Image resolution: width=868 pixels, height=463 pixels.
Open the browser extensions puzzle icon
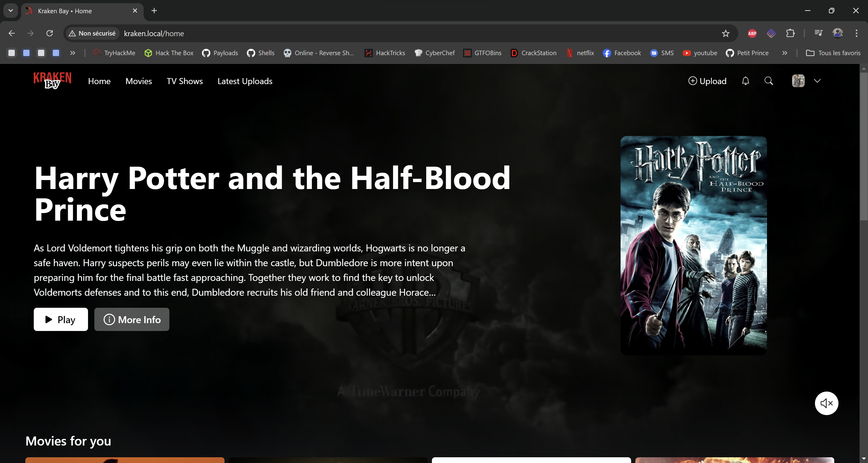pyautogui.click(x=790, y=33)
